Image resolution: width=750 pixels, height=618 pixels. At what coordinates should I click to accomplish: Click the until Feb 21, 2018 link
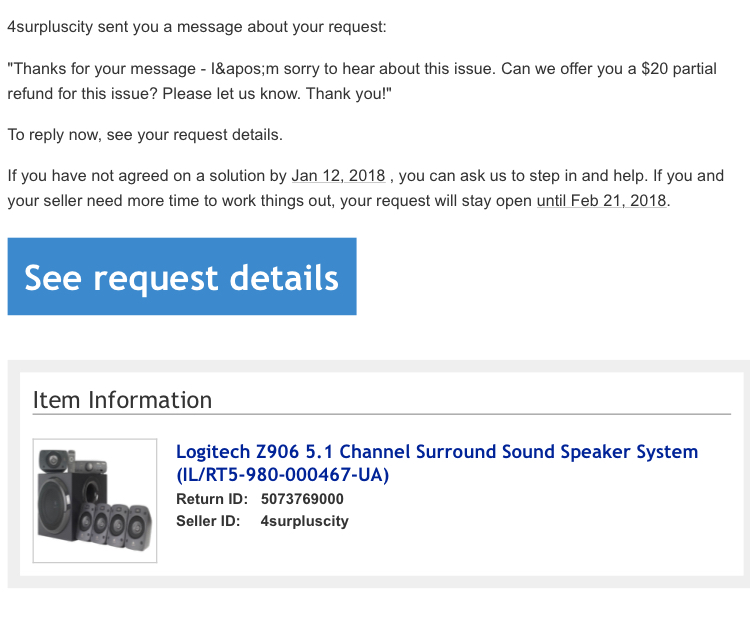(x=602, y=200)
